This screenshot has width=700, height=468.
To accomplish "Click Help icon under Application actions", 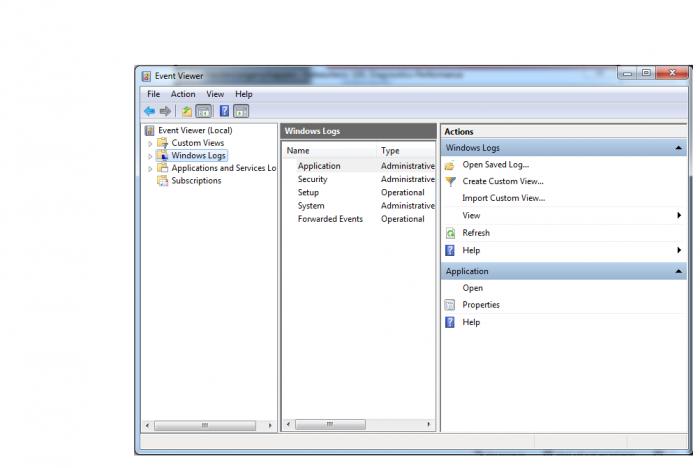I will click(x=450, y=322).
